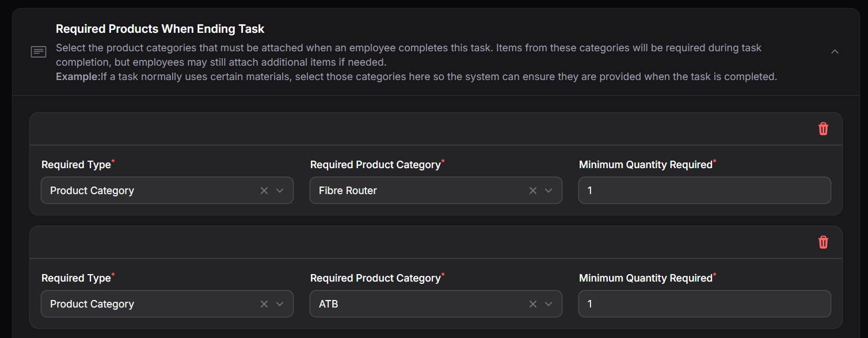
Task: Click Minimum Quantity Required label in the Fibre Router row
Action: pos(645,165)
